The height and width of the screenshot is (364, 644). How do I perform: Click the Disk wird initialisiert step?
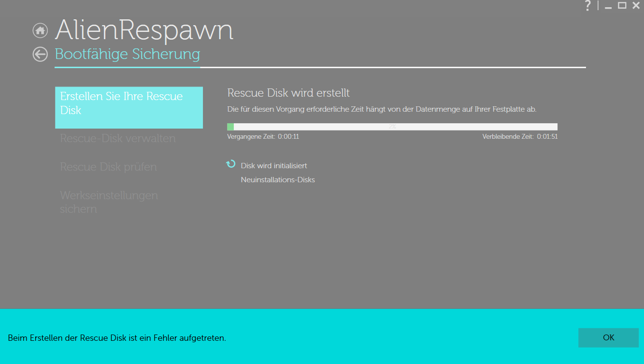(x=274, y=166)
